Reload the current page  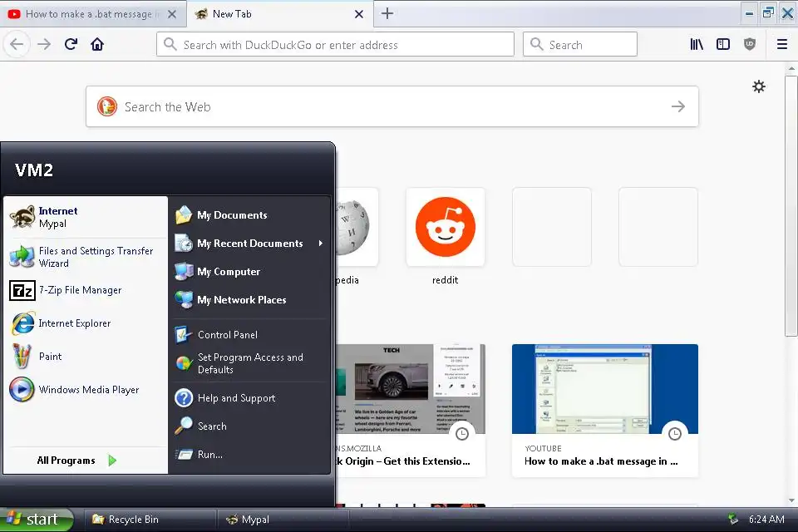[x=71, y=44]
